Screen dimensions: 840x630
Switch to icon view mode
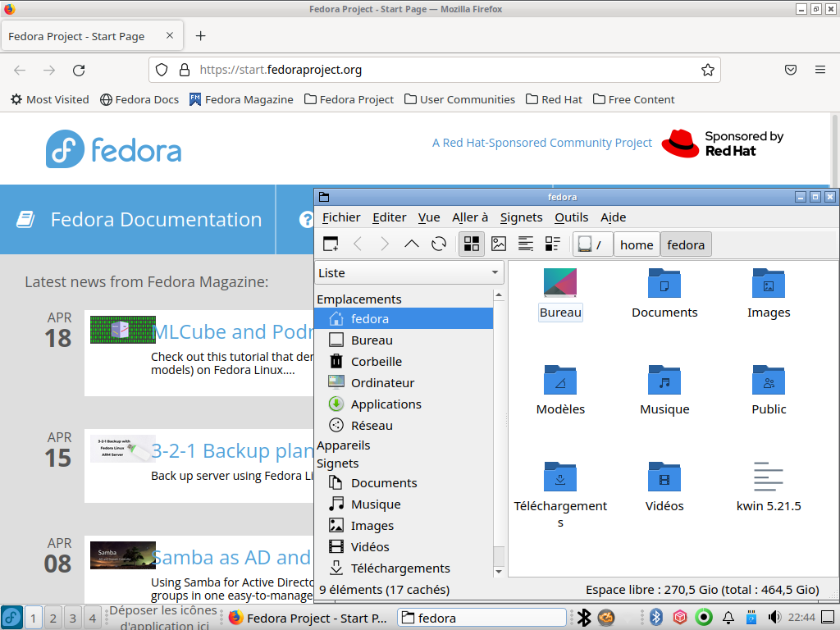pyautogui.click(x=472, y=244)
